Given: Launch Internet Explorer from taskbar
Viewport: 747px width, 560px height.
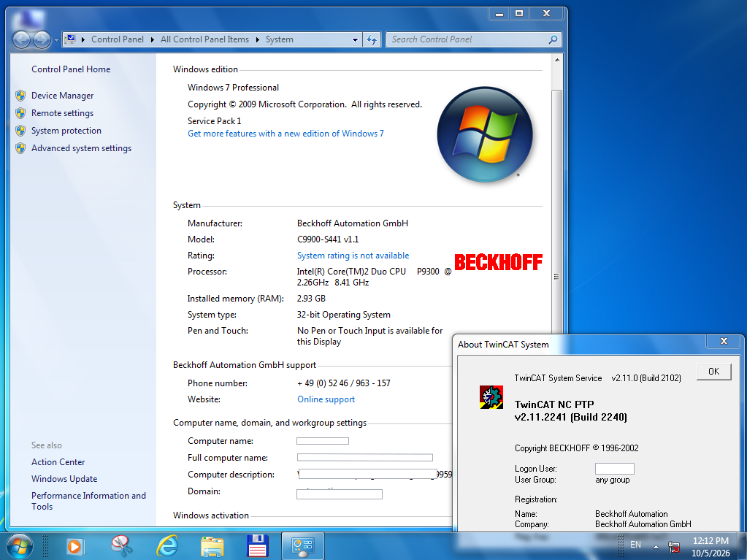Looking at the screenshot, I should click(x=167, y=545).
